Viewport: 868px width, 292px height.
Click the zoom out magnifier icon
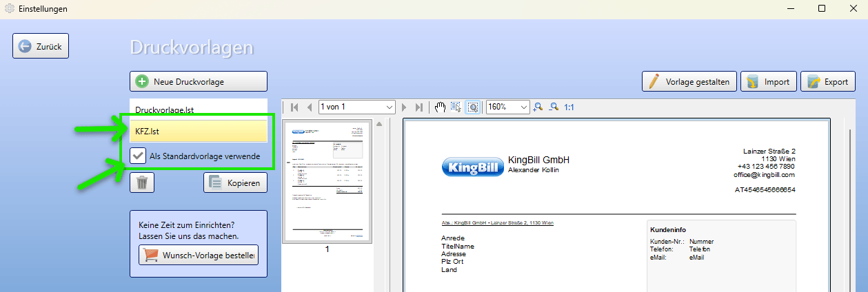[553, 107]
